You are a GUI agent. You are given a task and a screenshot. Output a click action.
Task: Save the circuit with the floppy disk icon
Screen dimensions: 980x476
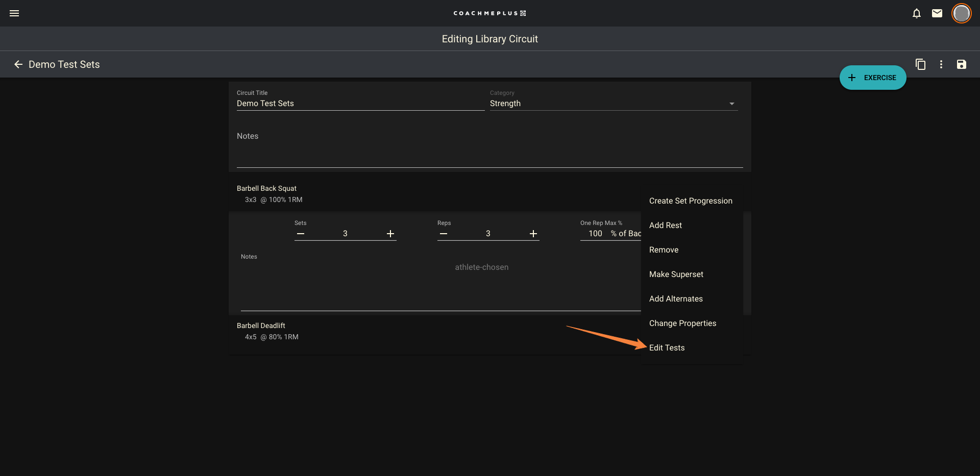(962, 64)
